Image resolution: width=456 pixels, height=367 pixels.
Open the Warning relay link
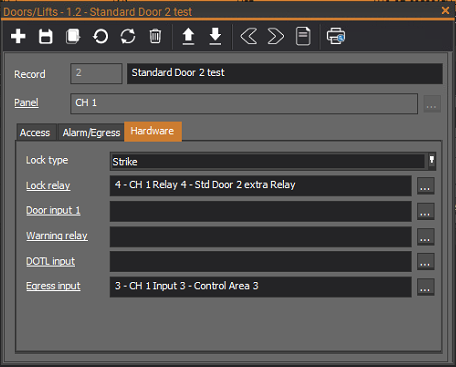[57, 236]
